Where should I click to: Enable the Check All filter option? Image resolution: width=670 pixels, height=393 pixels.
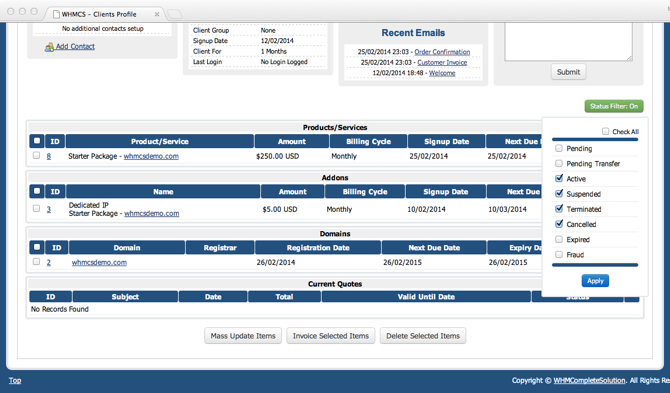[605, 131]
